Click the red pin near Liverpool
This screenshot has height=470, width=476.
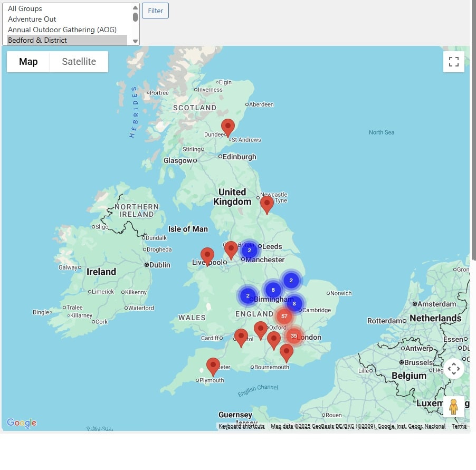coord(207,256)
